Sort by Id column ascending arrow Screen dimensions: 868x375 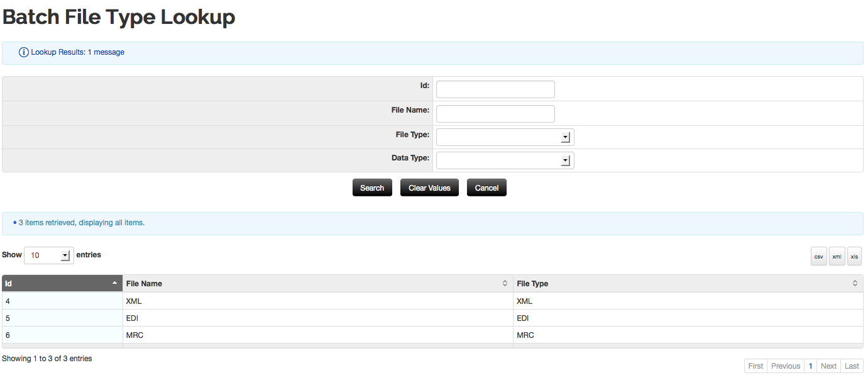(x=114, y=283)
